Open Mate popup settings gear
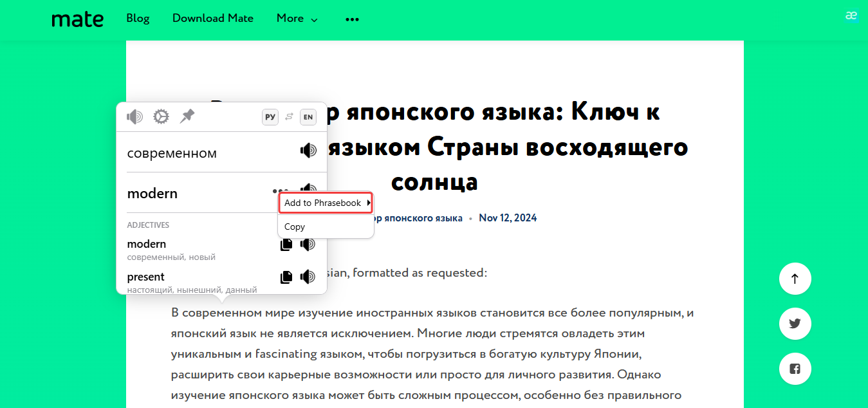The width and height of the screenshot is (868, 408). click(x=161, y=116)
